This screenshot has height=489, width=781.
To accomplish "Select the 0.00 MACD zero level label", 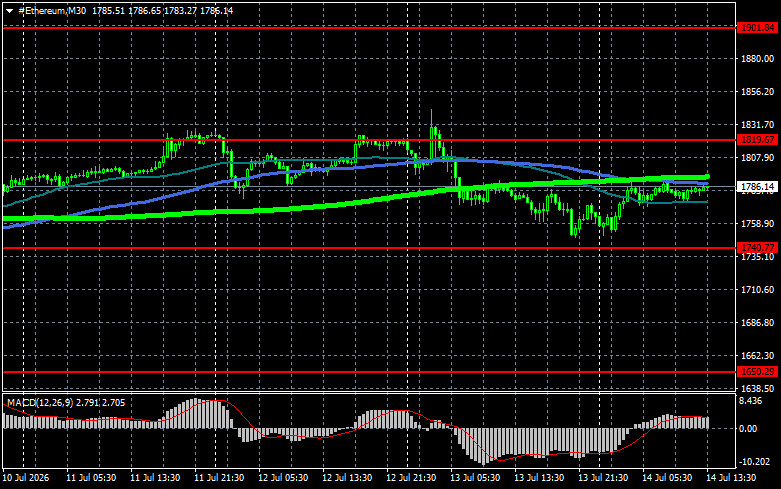I will click(x=748, y=429).
